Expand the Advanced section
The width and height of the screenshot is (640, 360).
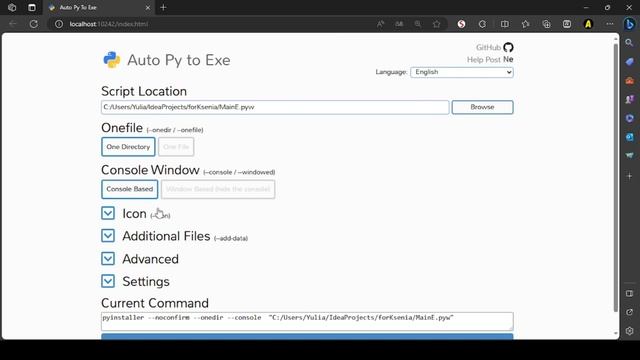pos(108,258)
